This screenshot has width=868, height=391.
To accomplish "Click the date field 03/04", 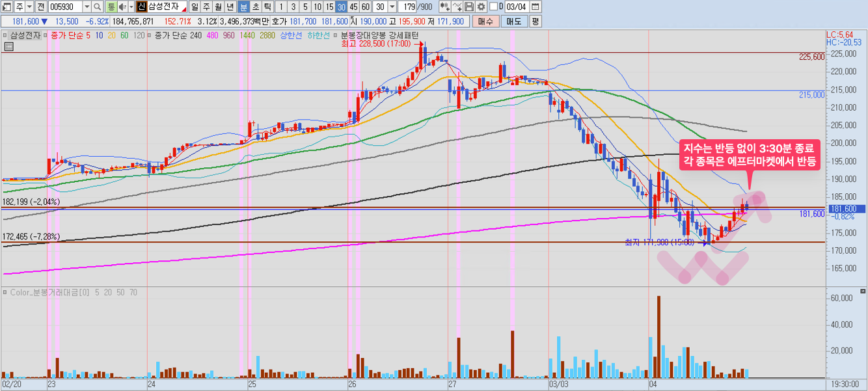I will (x=516, y=7).
